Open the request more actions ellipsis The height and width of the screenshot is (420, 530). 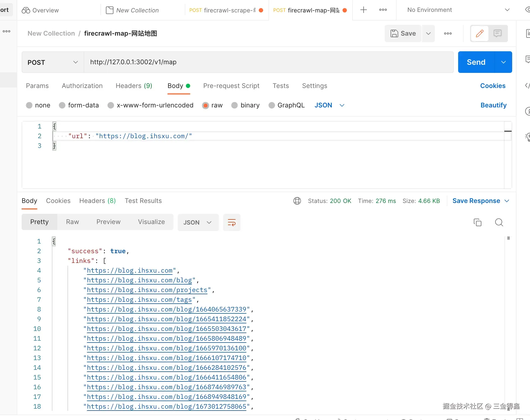tap(448, 33)
